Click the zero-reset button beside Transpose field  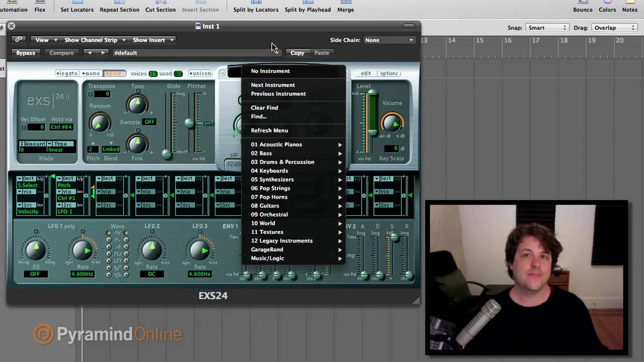(x=90, y=94)
